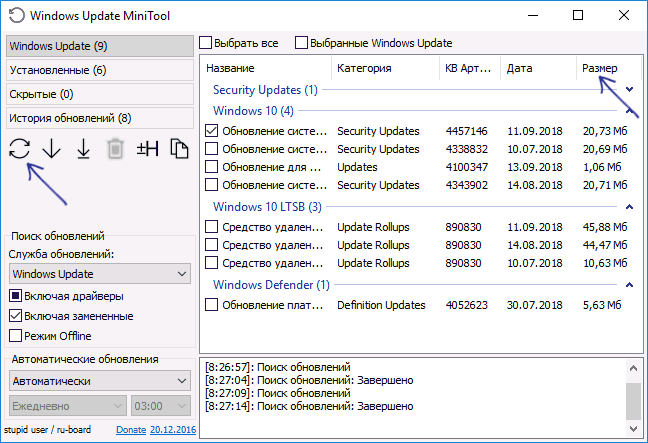The image size is (648, 443).
Task: Click the log scrollbar up arrow
Action: pos(633,368)
